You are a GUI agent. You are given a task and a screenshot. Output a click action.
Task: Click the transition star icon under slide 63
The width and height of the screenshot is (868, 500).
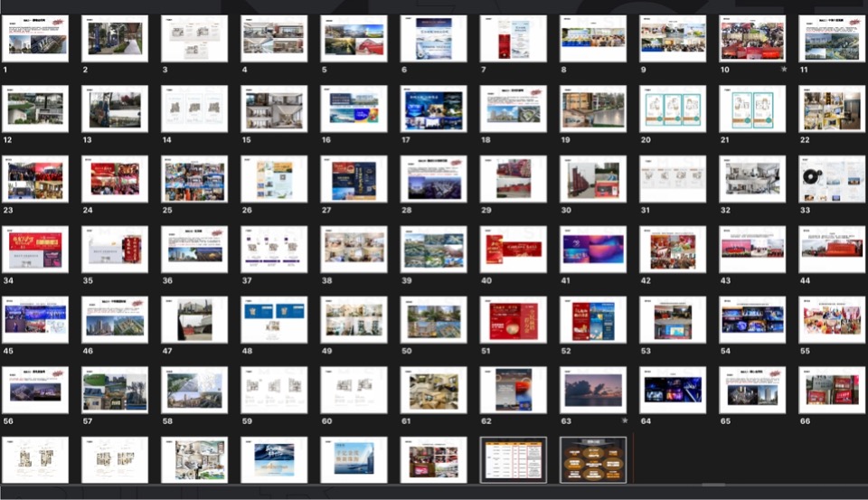click(x=625, y=421)
